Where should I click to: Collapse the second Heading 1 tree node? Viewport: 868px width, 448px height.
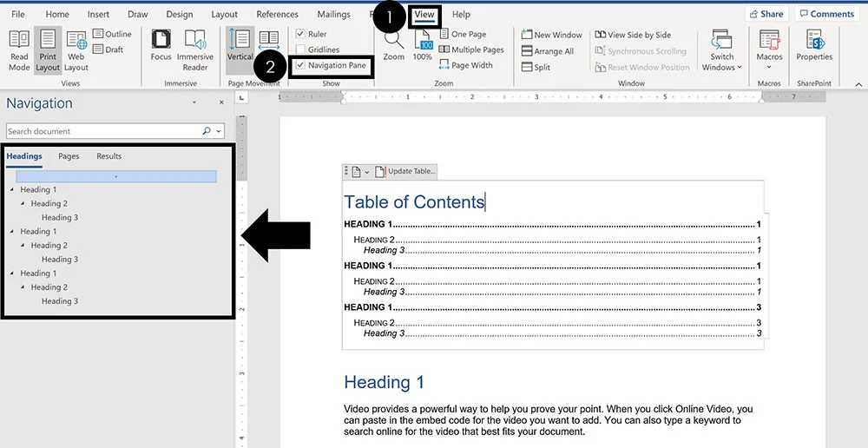coord(12,231)
